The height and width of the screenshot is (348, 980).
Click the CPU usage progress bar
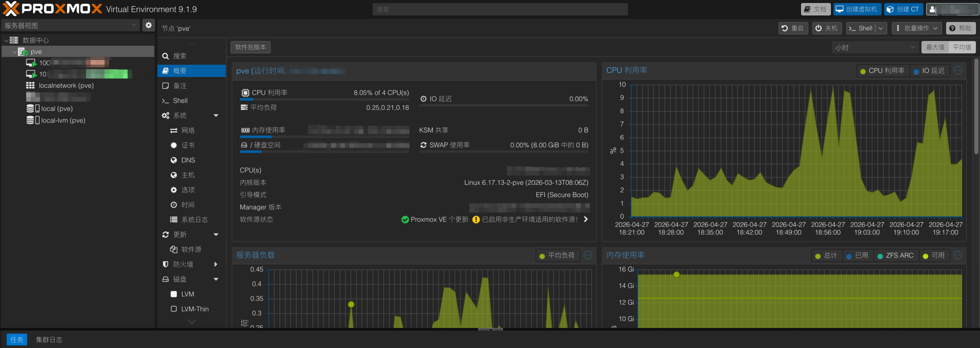[x=325, y=99]
